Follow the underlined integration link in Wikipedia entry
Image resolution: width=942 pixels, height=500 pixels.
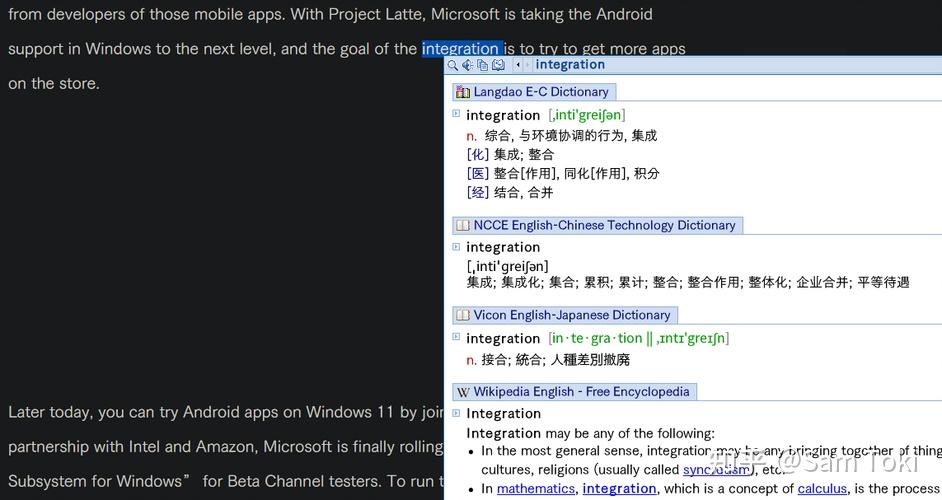pyautogui.click(x=619, y=489)
